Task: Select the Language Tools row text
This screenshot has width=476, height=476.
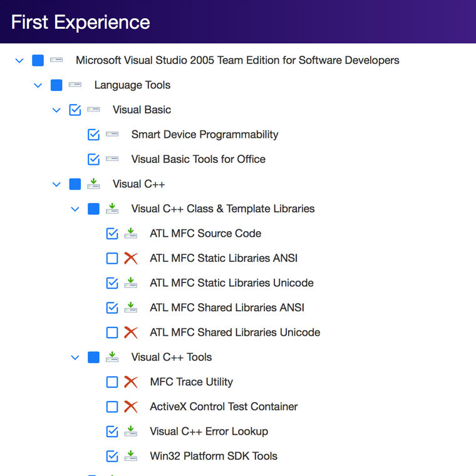Action: 132,85
